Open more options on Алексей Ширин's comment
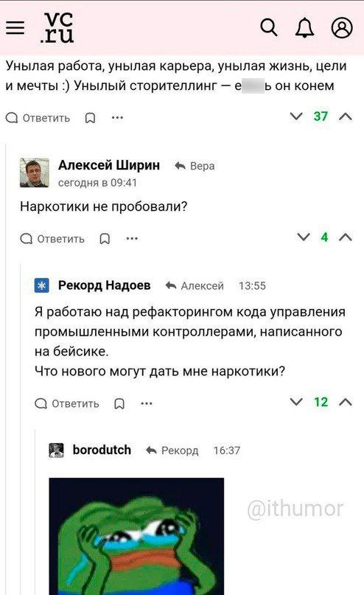 click(x=132, y=239)
